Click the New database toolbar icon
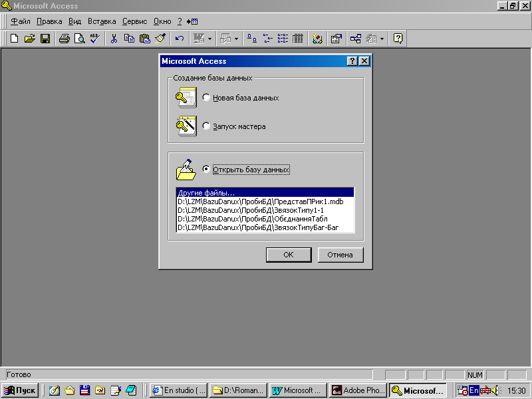 [x=14, y=39]
